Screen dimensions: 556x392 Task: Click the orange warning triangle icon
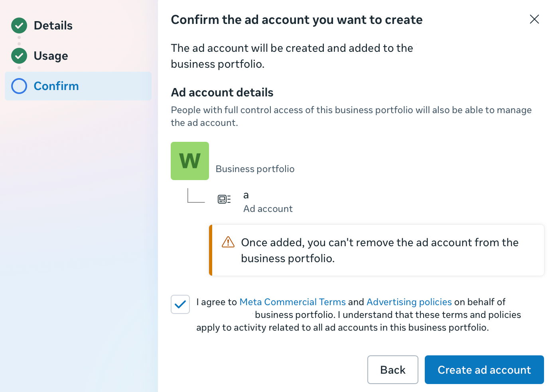click(x=228, y=242)
